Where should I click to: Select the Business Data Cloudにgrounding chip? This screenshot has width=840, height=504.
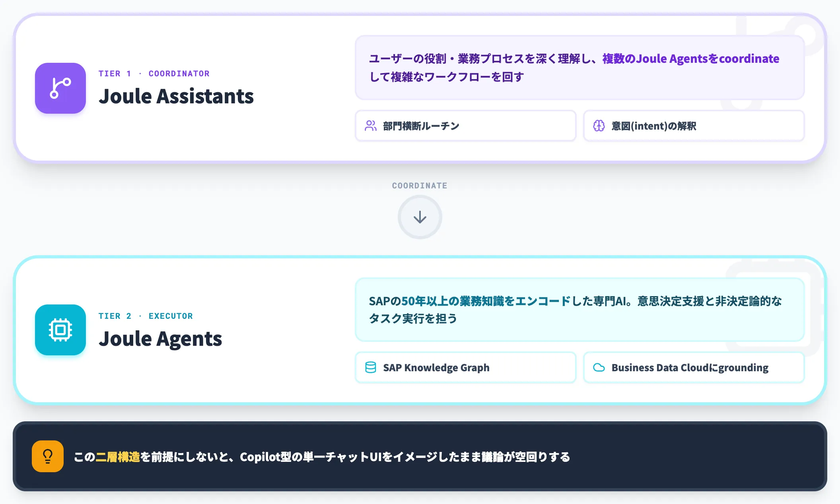694,367
